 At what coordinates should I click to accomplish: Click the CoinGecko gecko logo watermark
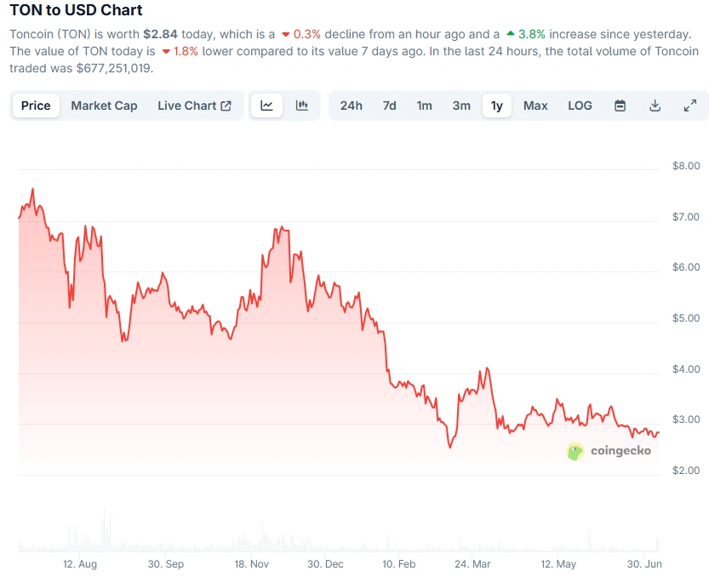coord(575,452)
